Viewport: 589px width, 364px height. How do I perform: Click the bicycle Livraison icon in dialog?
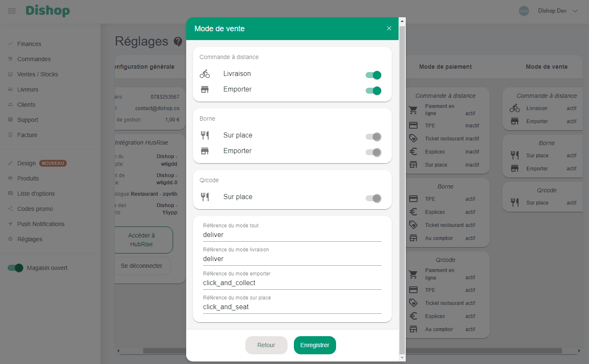click(205, 74)
